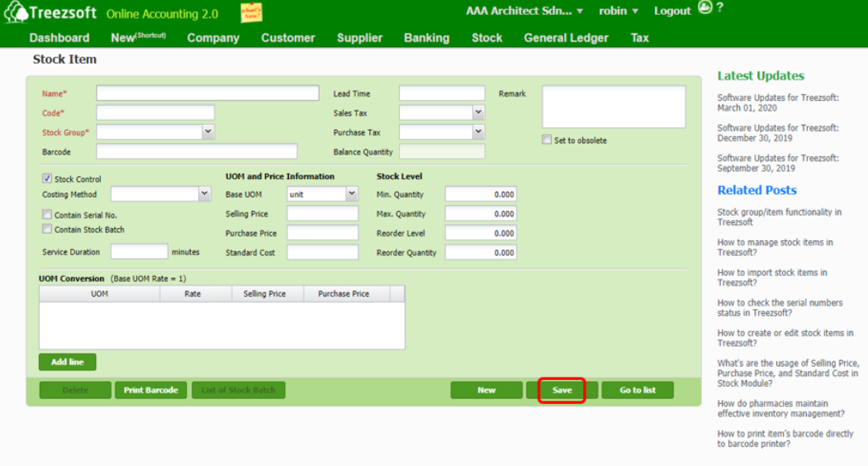This screenshot has width=868, height=466.
Task: Click the Go to list button
Action: 638,390
